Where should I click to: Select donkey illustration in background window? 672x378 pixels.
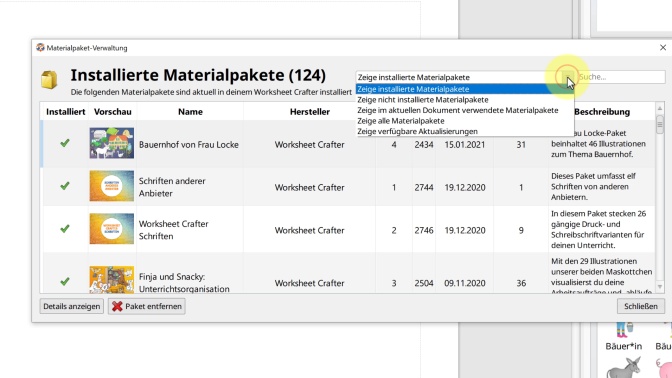pyautogui.click(x=624, y=368)
